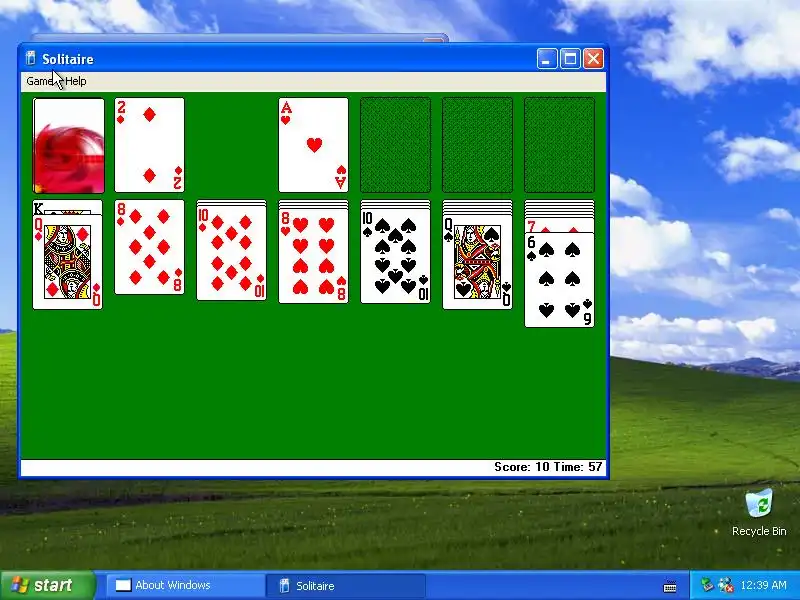Select the 8 of diamonds tableau card

coord(149,247)
